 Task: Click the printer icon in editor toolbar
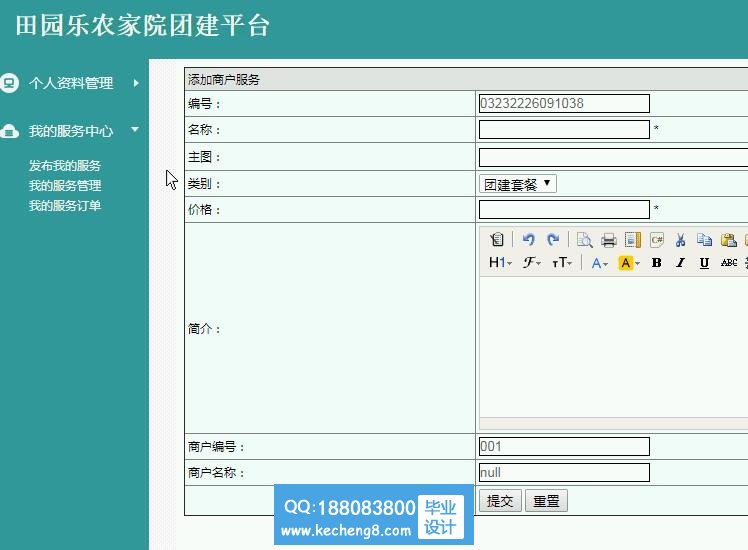tap(609, 239)
